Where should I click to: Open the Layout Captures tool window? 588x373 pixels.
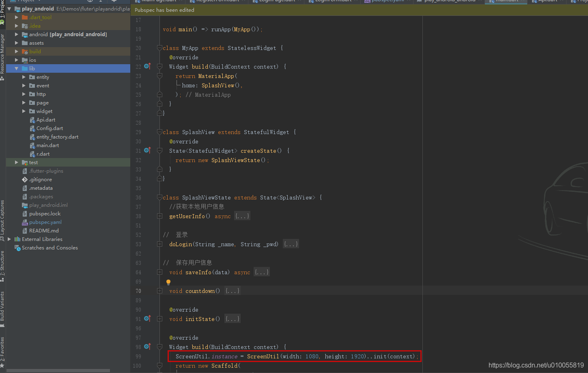2,220
